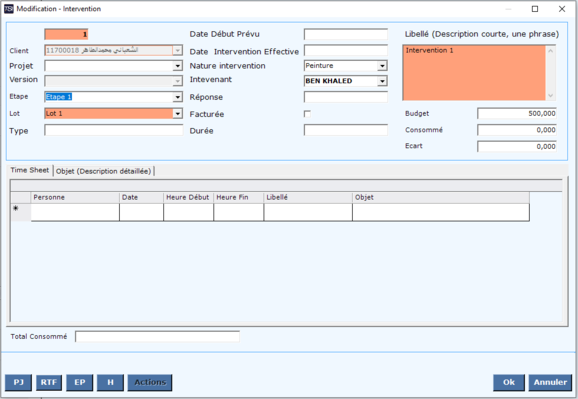Toggle the Facturée checkbox

coord(307,114)
